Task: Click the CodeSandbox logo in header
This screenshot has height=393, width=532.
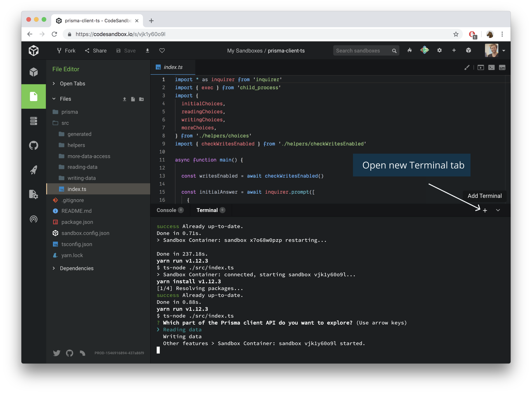Action: 33,50
